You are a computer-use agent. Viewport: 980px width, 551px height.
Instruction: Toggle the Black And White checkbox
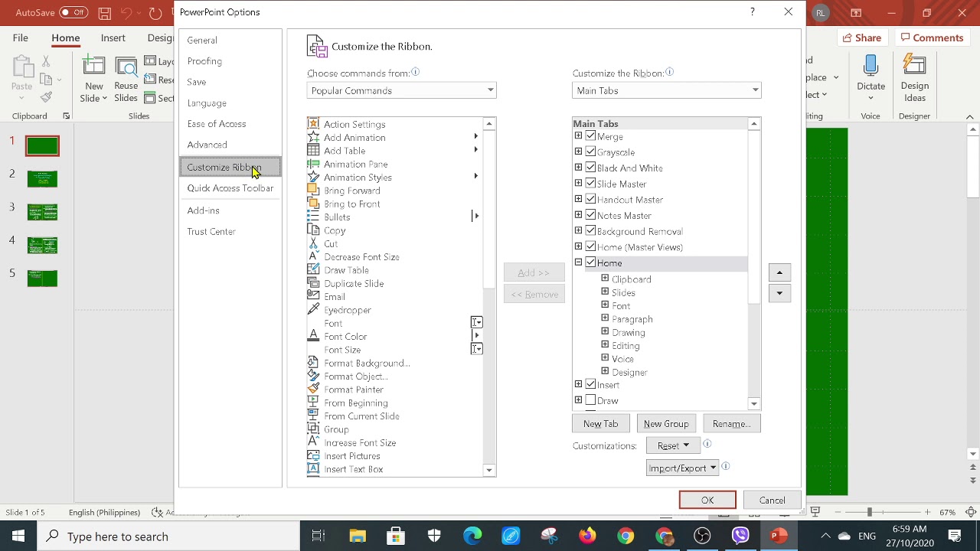point(590,168)
